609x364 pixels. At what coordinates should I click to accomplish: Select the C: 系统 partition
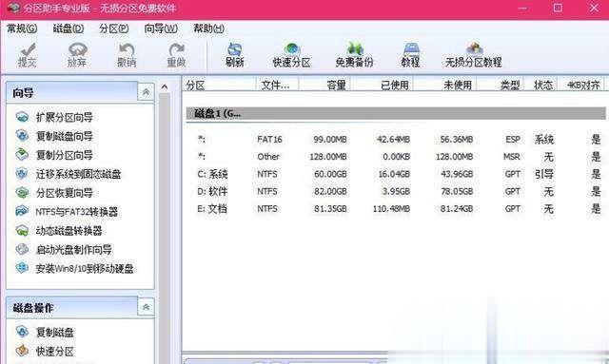point(396,174)
